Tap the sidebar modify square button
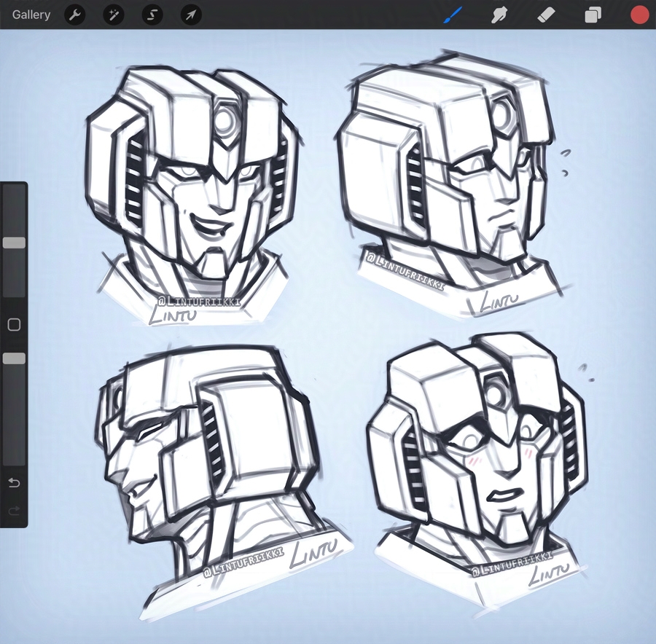The height and width of the screenshot is (644, 656). [15, 324]
